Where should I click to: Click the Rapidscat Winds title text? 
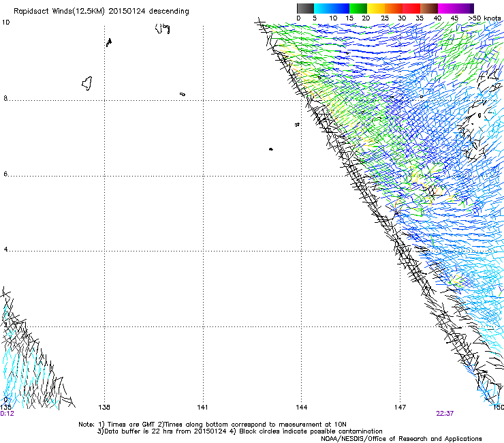coord(101,12)
